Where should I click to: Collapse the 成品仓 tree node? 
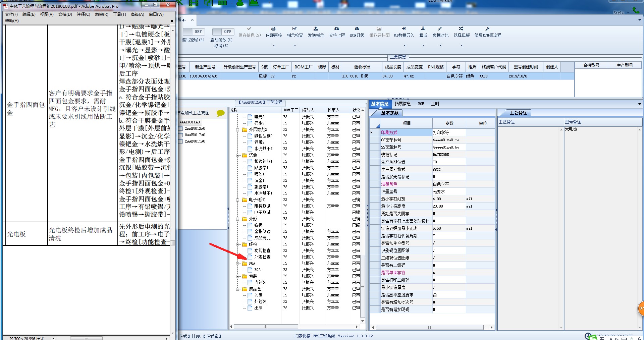click(238, 289)
